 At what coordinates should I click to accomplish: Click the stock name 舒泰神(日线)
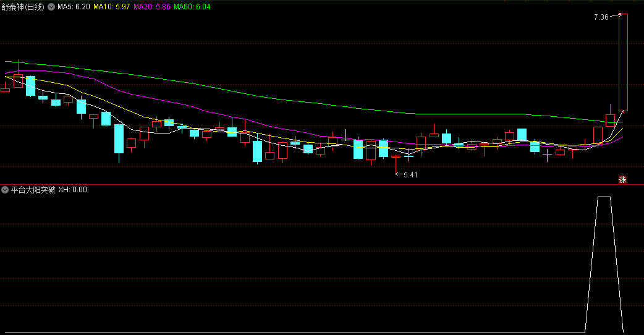(x=23, y=7)
